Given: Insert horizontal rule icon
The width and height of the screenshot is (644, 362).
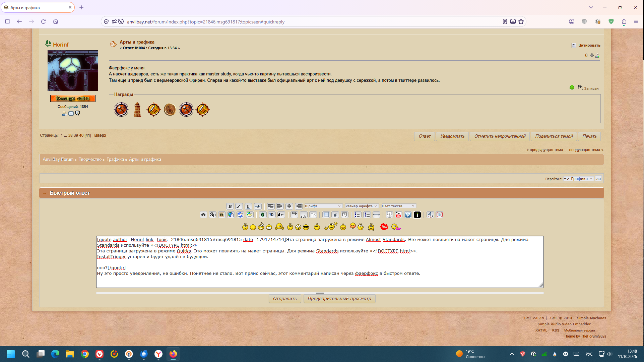Looking at the screenshot, I should pyautogui.click(x=376, y=215).
